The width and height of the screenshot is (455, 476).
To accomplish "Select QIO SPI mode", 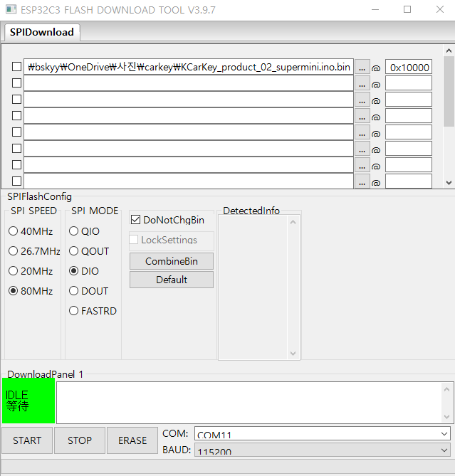I will coord(85,231).
